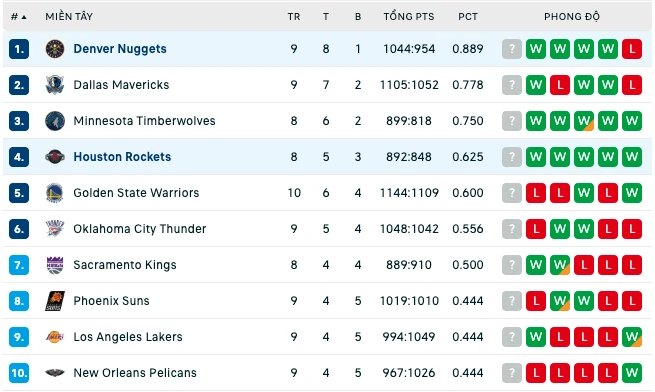This screenshot has height=392, width=655.
Task: Click the Oklahoma City Thunder logo
Action: coord(55,229)
